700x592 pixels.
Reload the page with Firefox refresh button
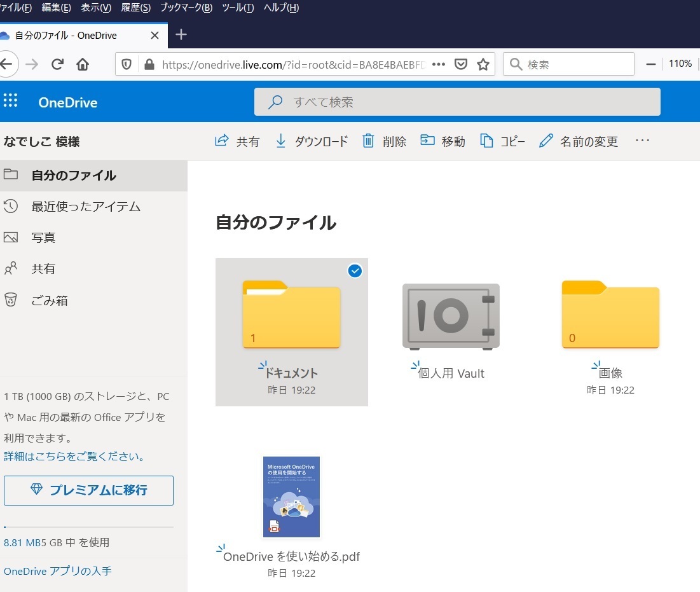(x=57, y=64)
